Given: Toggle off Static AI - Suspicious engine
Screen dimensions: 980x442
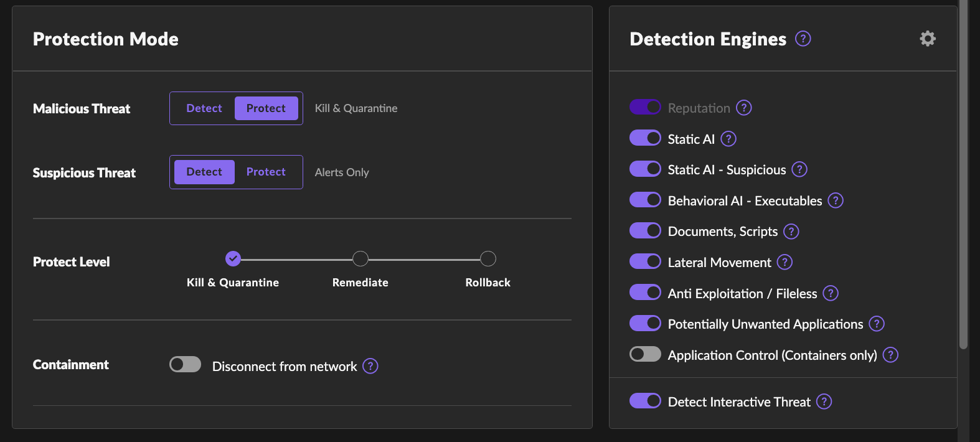Looking at the screenshot, I should point(645,169).
